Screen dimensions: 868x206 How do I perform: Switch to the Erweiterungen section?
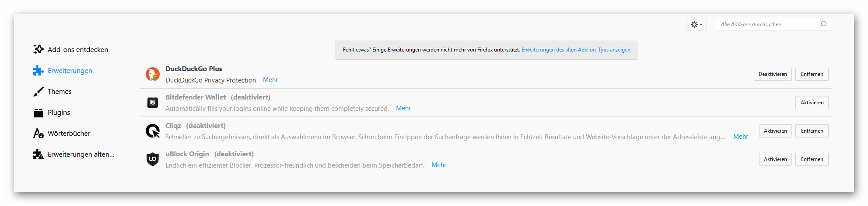[70, 71]
